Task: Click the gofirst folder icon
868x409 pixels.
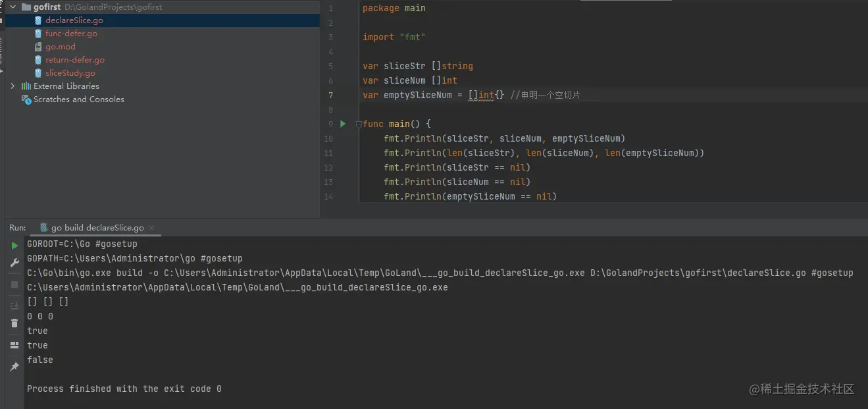Action: point(26,7)
